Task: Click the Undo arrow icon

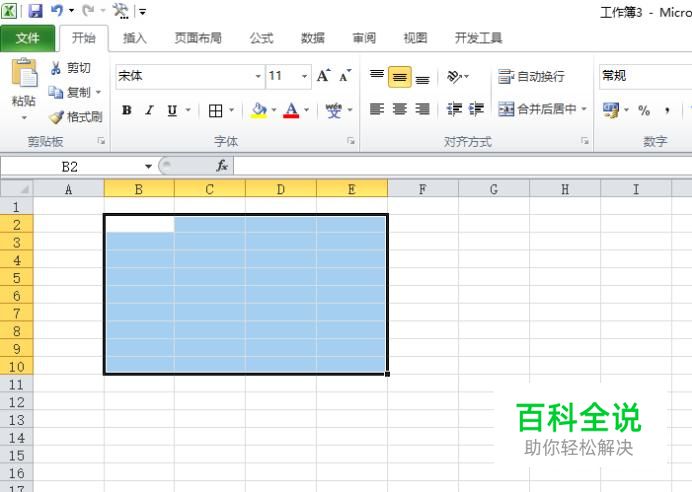Action: coord(56,10)
